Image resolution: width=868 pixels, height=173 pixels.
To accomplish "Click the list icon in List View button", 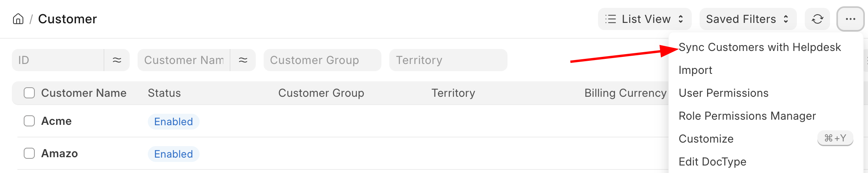I will 611,19.
